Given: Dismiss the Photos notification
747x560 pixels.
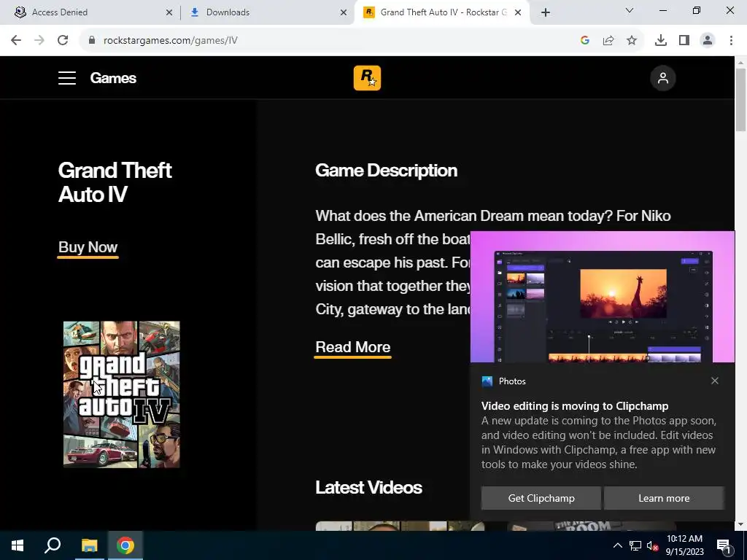Looking at the screenshot, I should [x=715, y=381].
